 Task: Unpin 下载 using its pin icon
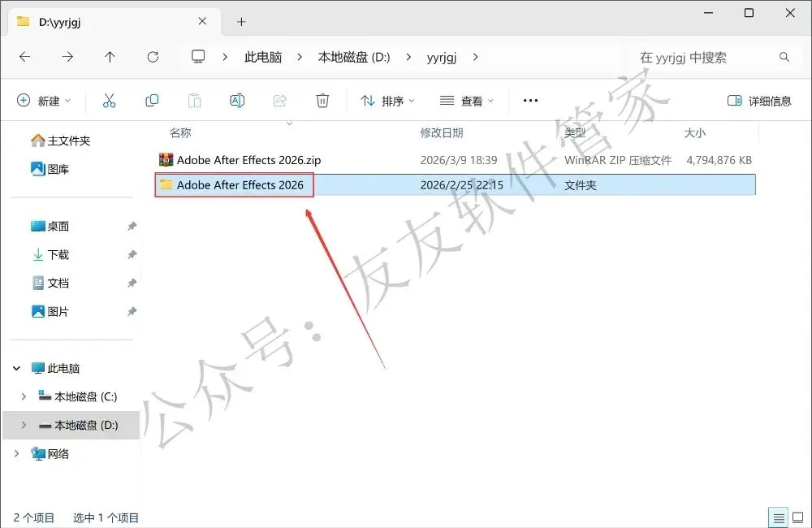(132, 254)
